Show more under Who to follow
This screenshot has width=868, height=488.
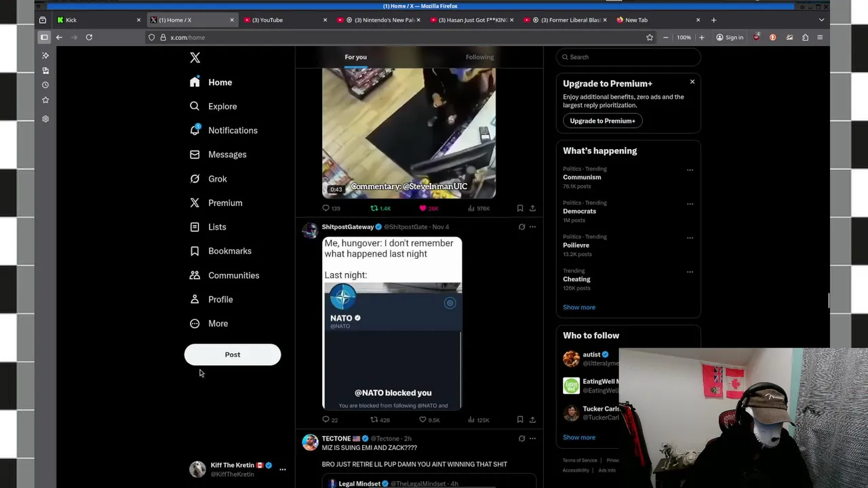tap(579, 437)
